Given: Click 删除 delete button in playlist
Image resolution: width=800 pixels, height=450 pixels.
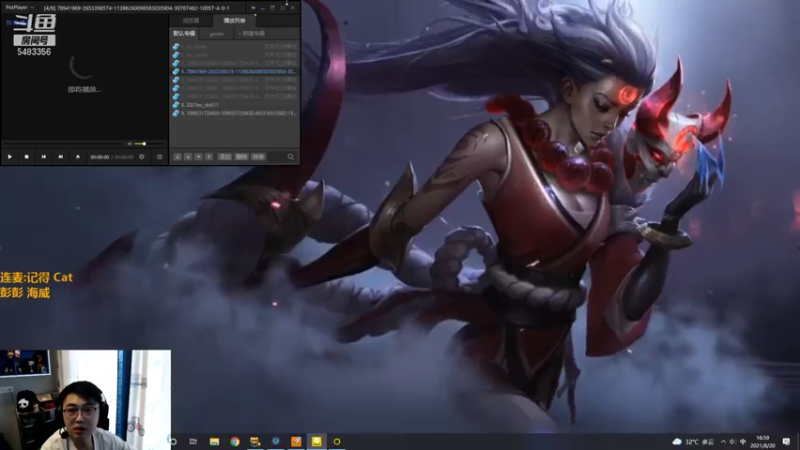Looking at the screenshot, I should click(241, 157).
